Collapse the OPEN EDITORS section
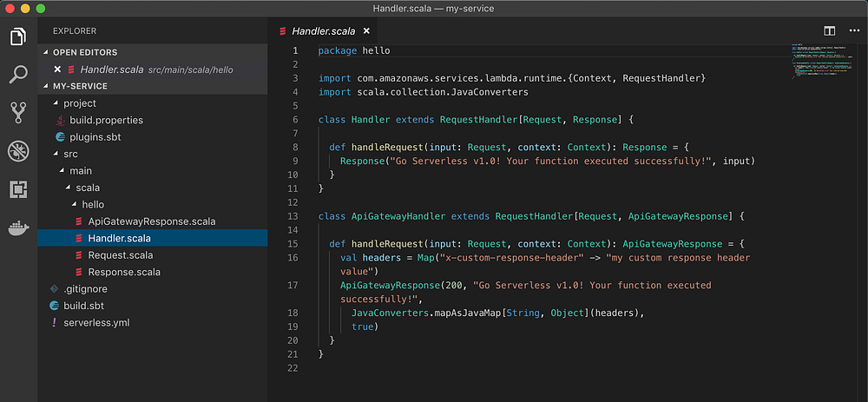This screenshot has height=402, width=868. (x=152, y=53)
